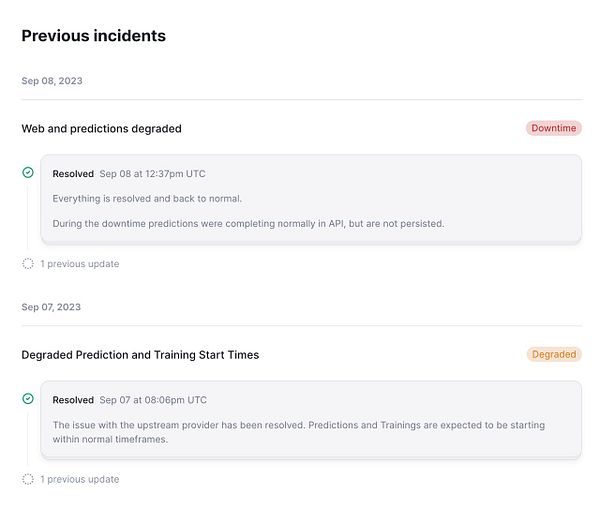Image resolution: width=600 pixels, height=506 pixels.
Task: Select the Sep 07, 2023 date header
Action: (x=52, y=307)
